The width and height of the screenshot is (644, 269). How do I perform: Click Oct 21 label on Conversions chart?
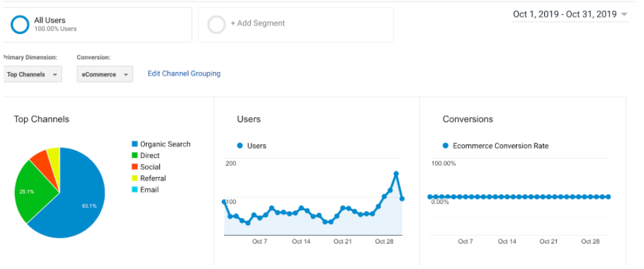tap(548, 241)
